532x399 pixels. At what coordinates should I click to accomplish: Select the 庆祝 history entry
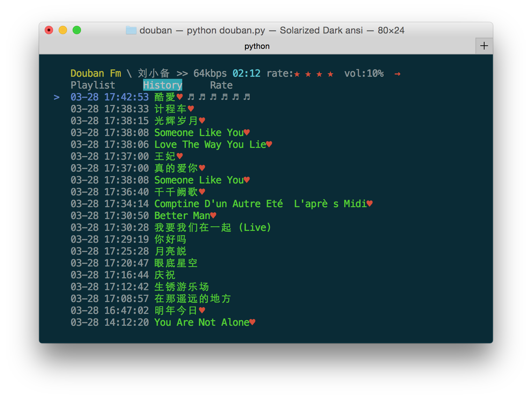(x=123, y=275)
